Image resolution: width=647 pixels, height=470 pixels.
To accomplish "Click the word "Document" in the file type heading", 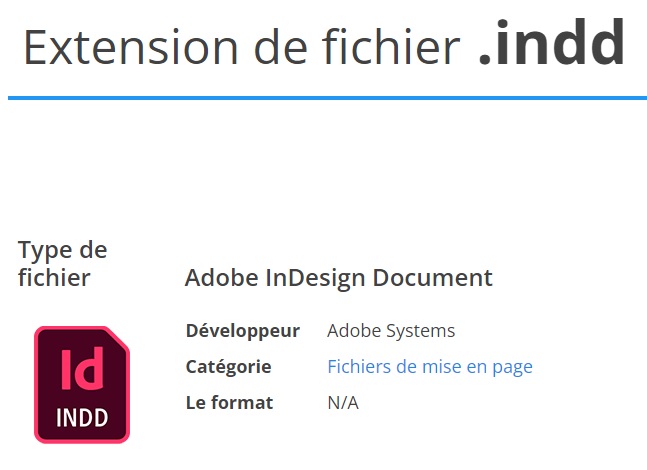I will 433,277.
